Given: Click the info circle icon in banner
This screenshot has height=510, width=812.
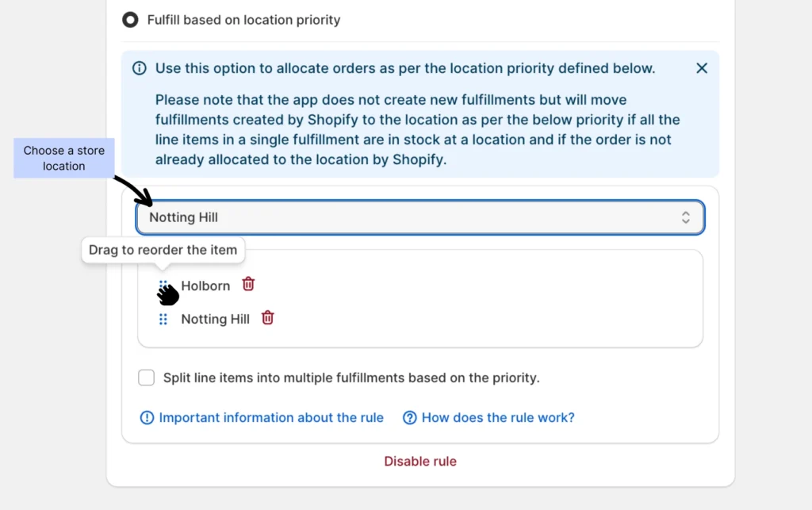Looking at the screenshot, I should [140, 68].
